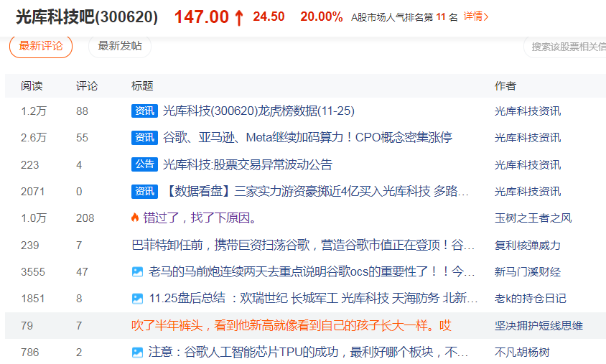Open author profile 不凡胡杨树
Viewport: 606px width, 364px height.
point(522,353)
